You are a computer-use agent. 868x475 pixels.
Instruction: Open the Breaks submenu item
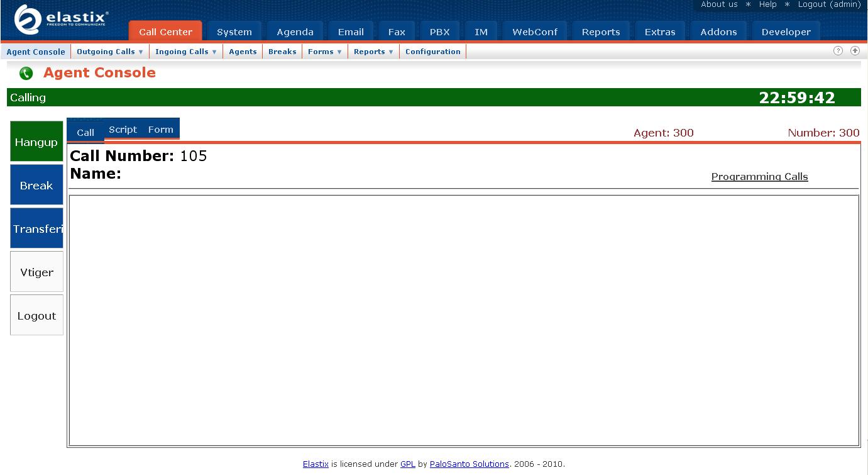point(282,52)
